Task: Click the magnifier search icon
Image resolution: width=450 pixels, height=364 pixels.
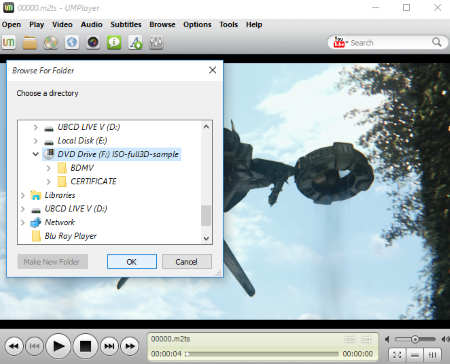Action: [437, 42]
